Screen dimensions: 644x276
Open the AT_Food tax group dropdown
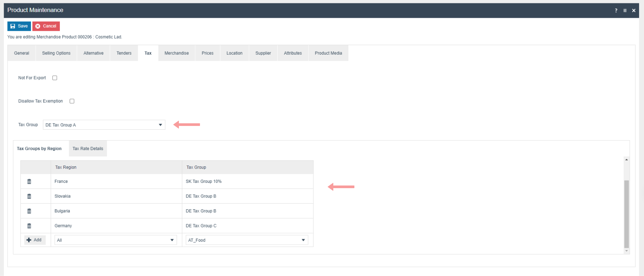247,240
